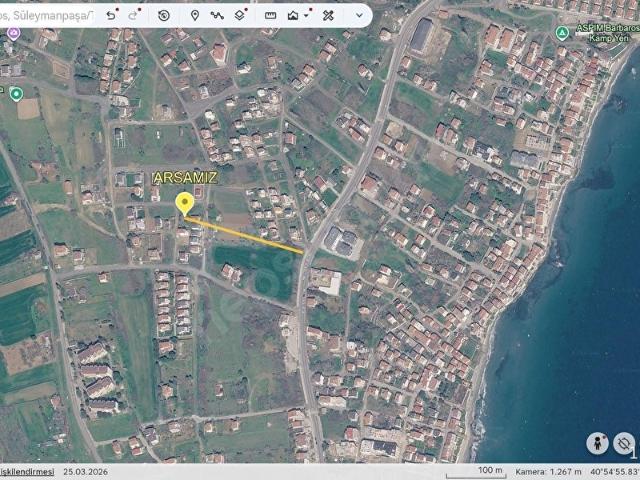The image size is (640, 480).
Task: Click the Kamera: 1.267 m altitude readout
Action: pyautogui.click(x=548, y=472)
